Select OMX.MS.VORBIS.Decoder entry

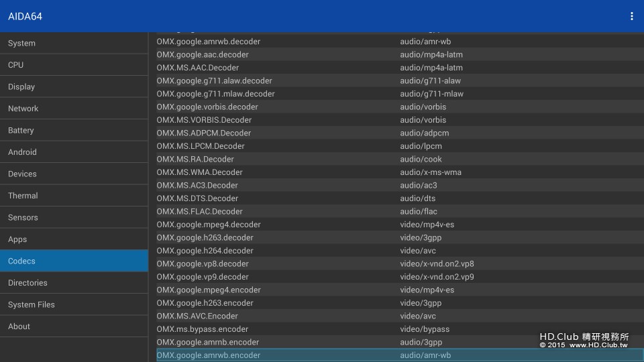click(400, 120)
